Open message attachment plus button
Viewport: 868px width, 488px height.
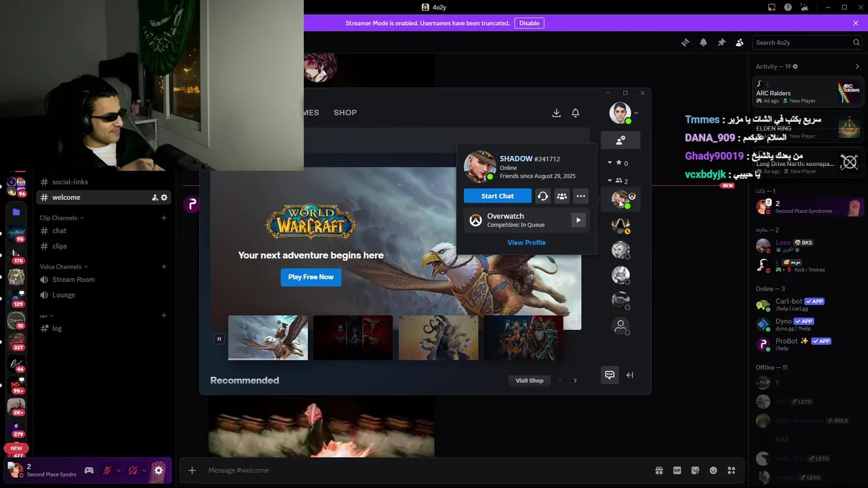click(192, 470)
